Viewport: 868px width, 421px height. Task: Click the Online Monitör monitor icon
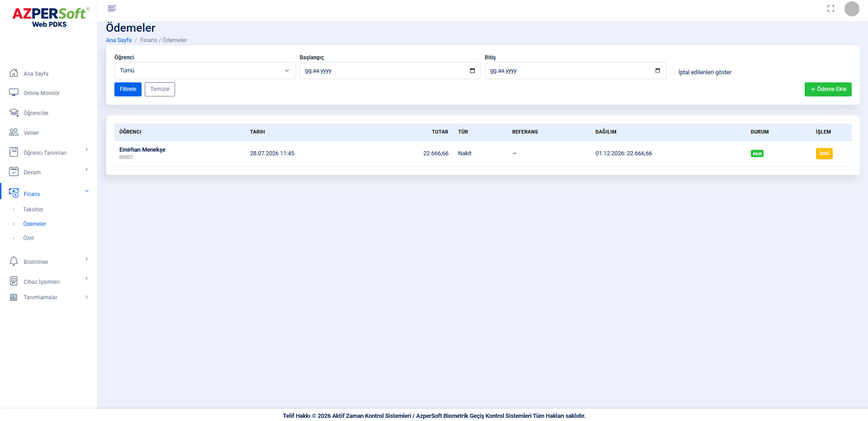14,92
